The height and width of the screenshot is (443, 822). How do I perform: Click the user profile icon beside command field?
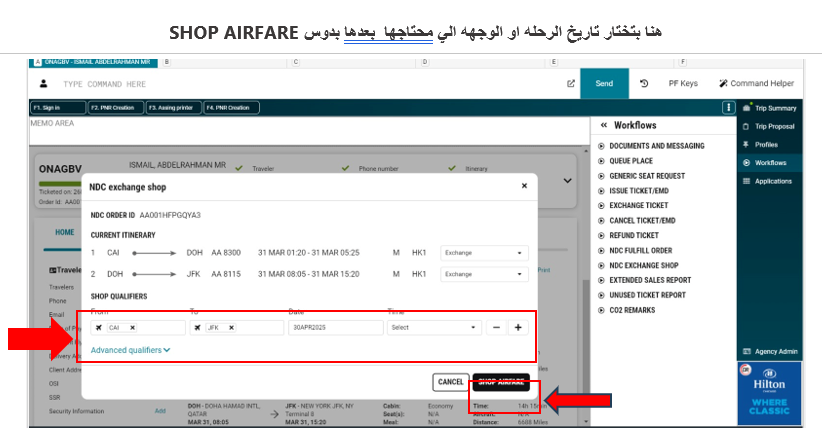(44, 83)
